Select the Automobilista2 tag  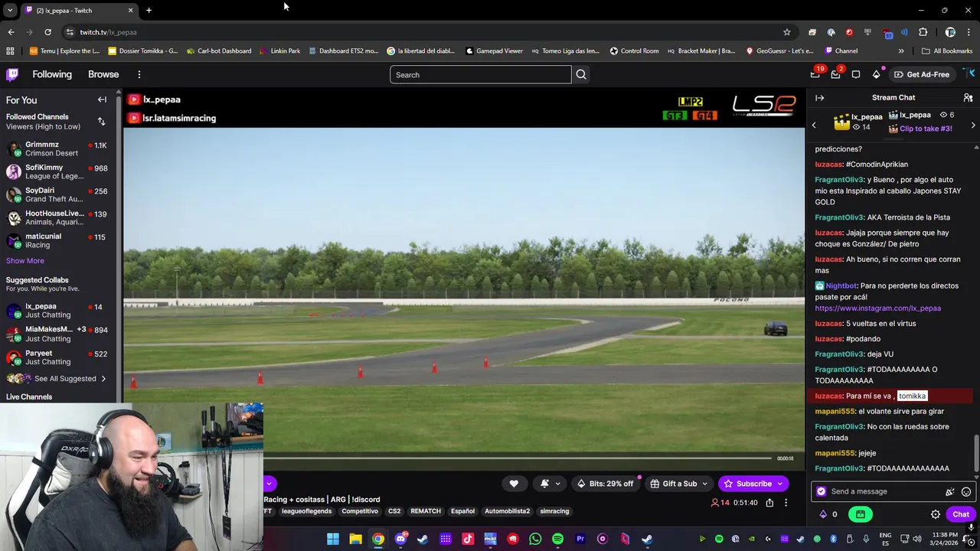click(x=507, y=511)
